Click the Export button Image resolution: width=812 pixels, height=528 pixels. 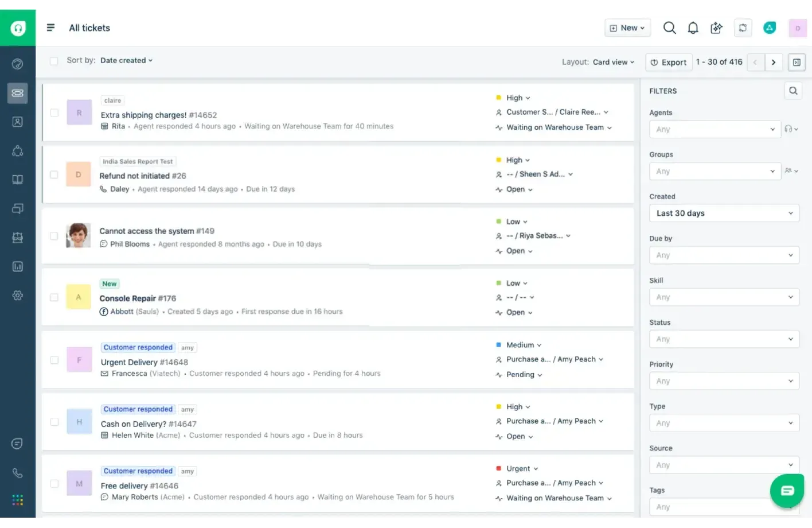click(668, 62)
